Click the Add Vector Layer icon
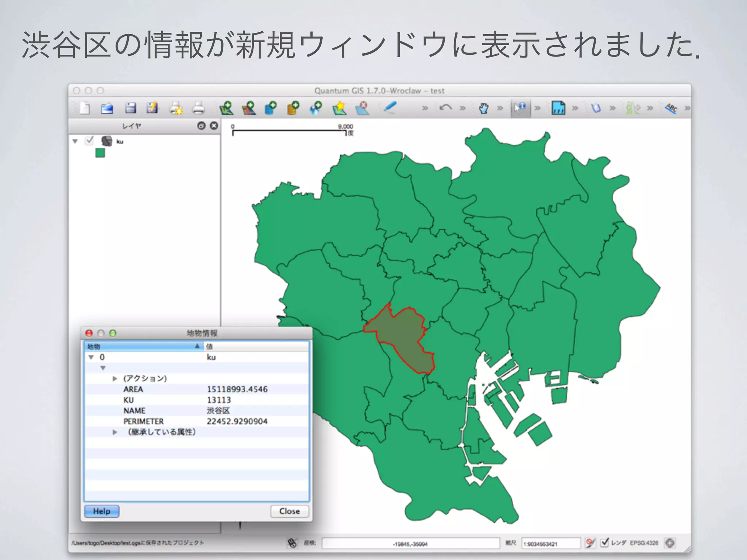The image size is (747, 560). tap(226, 108)
